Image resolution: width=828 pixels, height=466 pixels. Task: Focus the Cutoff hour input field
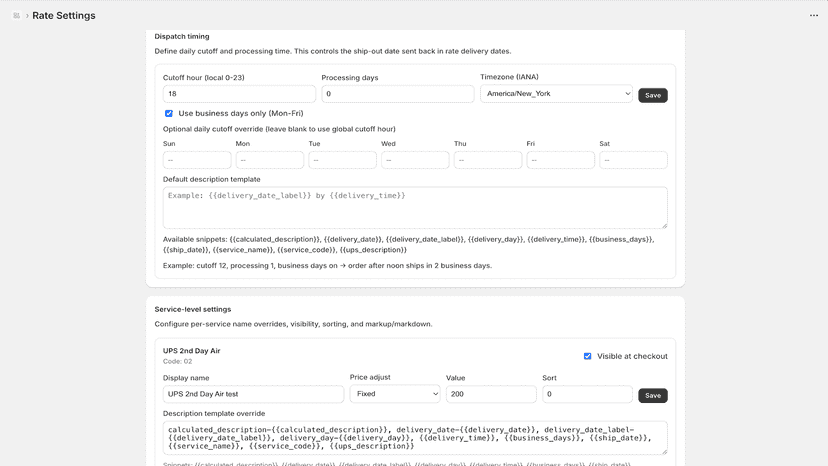239,94
